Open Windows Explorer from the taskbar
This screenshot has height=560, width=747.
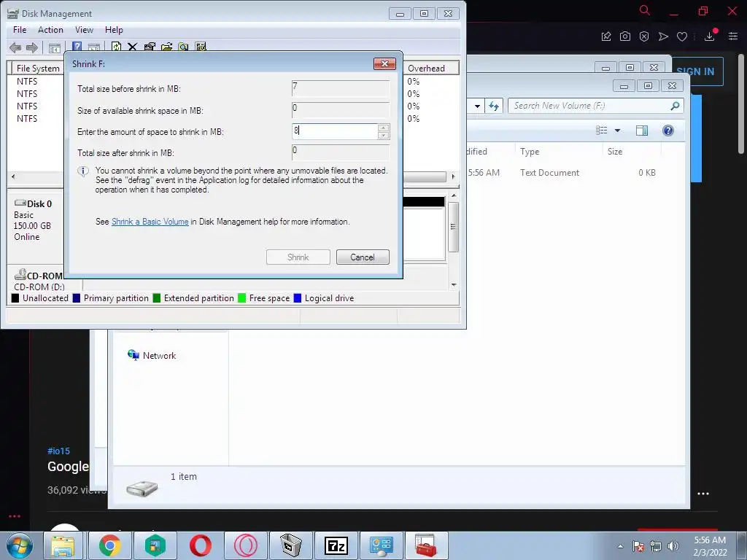click(x=63, y=545)
